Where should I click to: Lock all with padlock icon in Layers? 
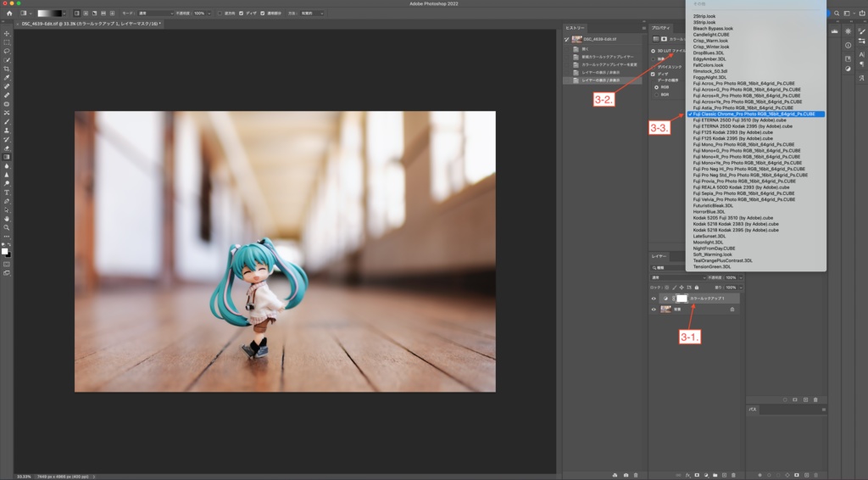point(697,287)
